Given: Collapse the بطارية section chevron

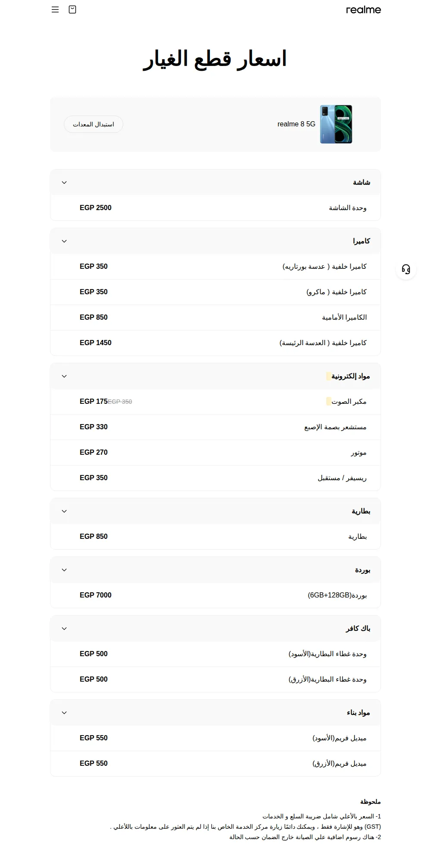Looking at the screenshot, I should 64,511.
